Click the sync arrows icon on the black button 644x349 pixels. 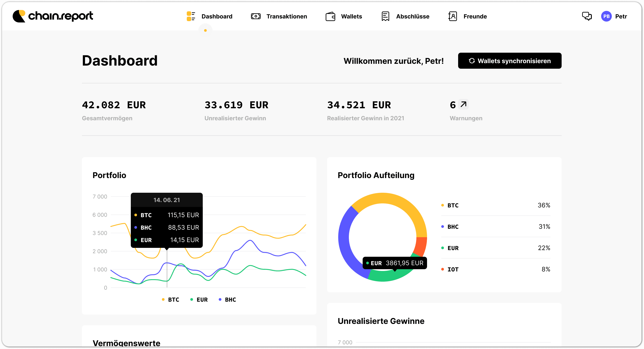coord(472,60)
